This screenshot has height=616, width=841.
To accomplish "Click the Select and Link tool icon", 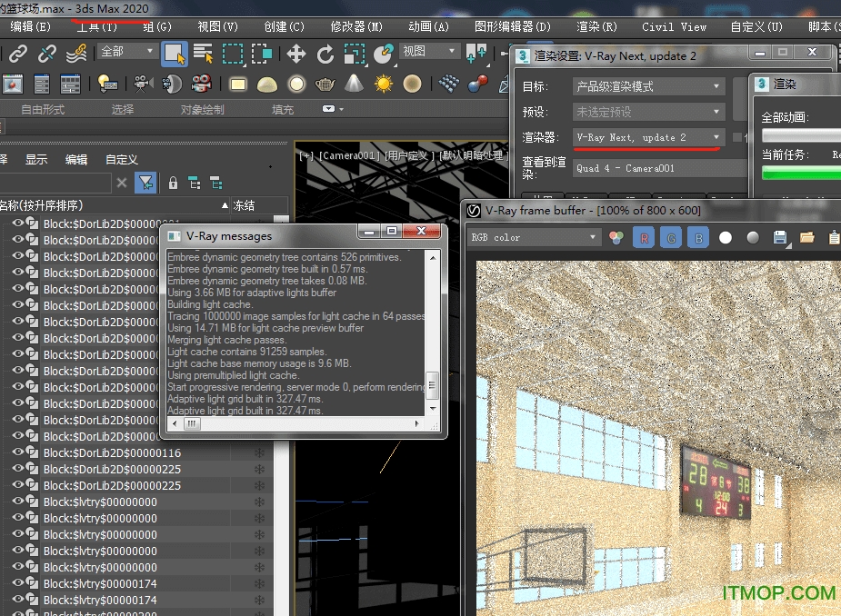I will click(x=17, y=54).
